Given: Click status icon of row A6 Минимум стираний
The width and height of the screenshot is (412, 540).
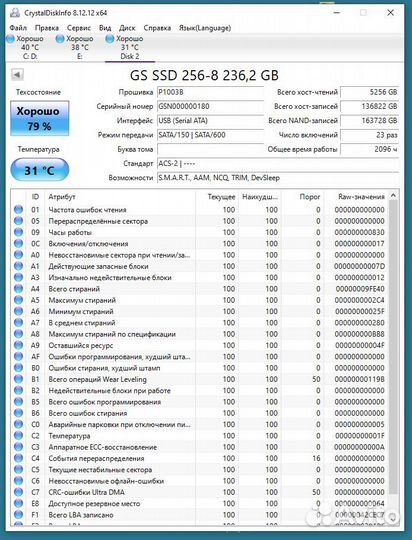Looking at the screenshot, I should (18, 311).
